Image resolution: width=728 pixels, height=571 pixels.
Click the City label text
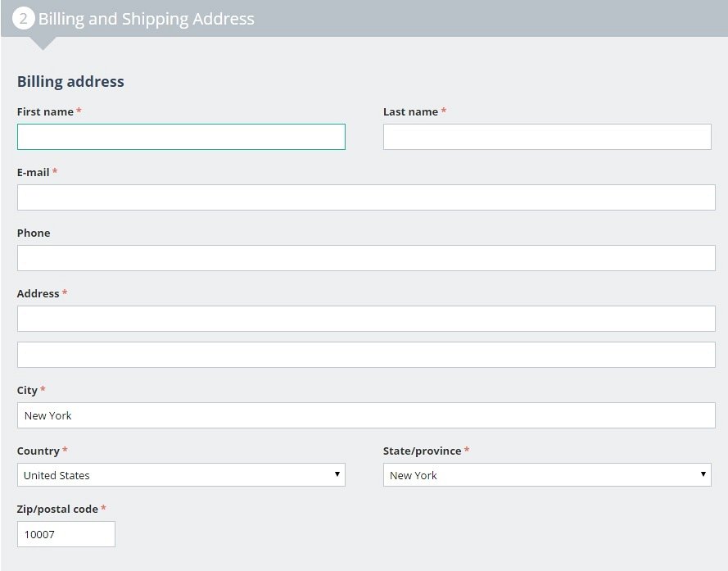[x=27, y=390]
